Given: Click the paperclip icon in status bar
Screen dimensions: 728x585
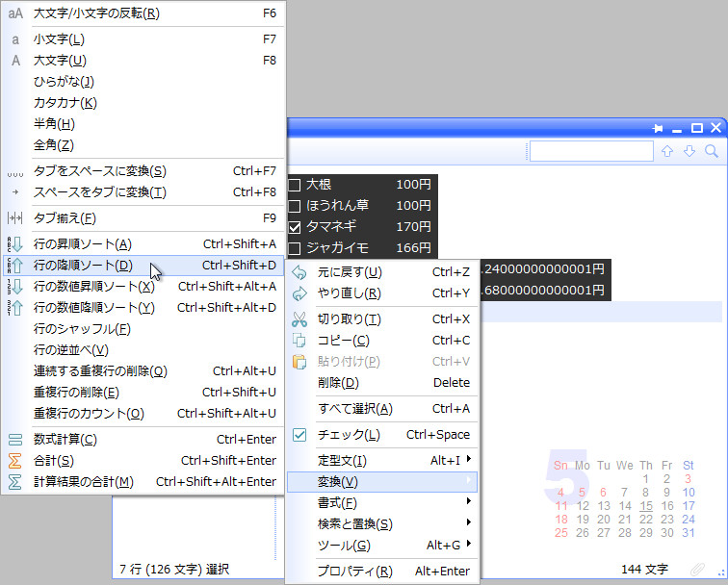Looking at the screenshot, I should [697, 569].
